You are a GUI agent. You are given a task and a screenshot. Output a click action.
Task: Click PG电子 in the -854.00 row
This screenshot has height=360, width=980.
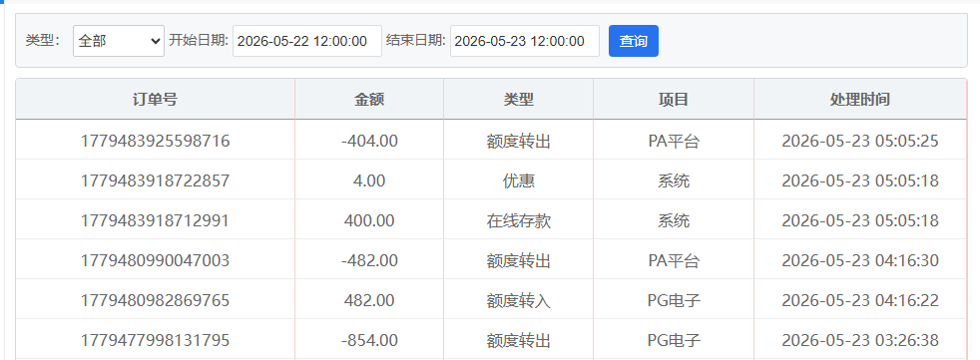(674, 341)
